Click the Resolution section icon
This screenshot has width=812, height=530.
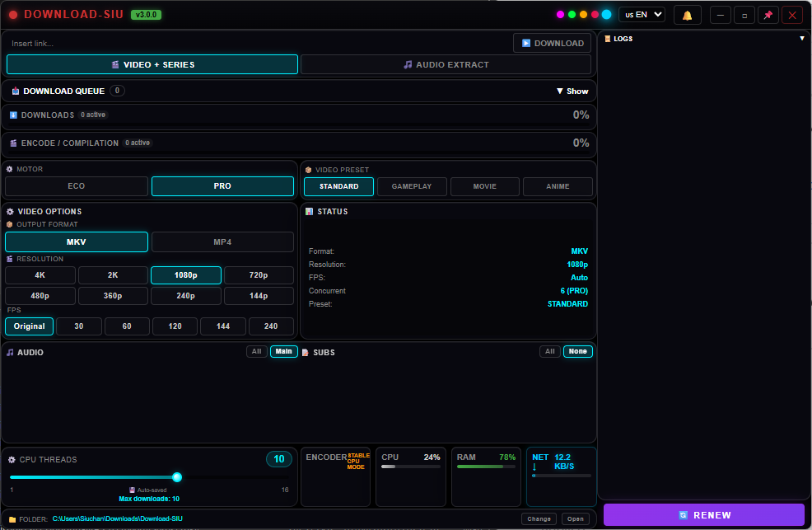coord(9,259)
